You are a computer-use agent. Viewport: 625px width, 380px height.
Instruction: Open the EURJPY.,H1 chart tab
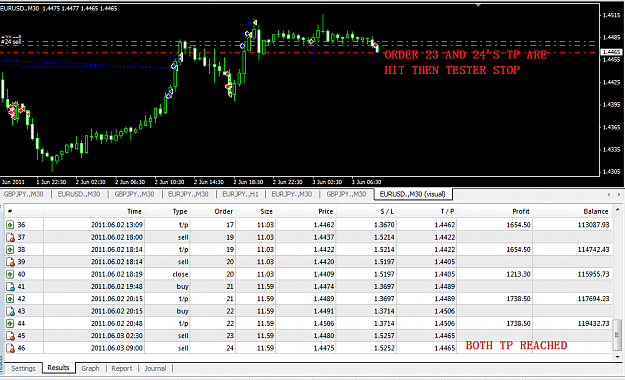click(240, 194)
